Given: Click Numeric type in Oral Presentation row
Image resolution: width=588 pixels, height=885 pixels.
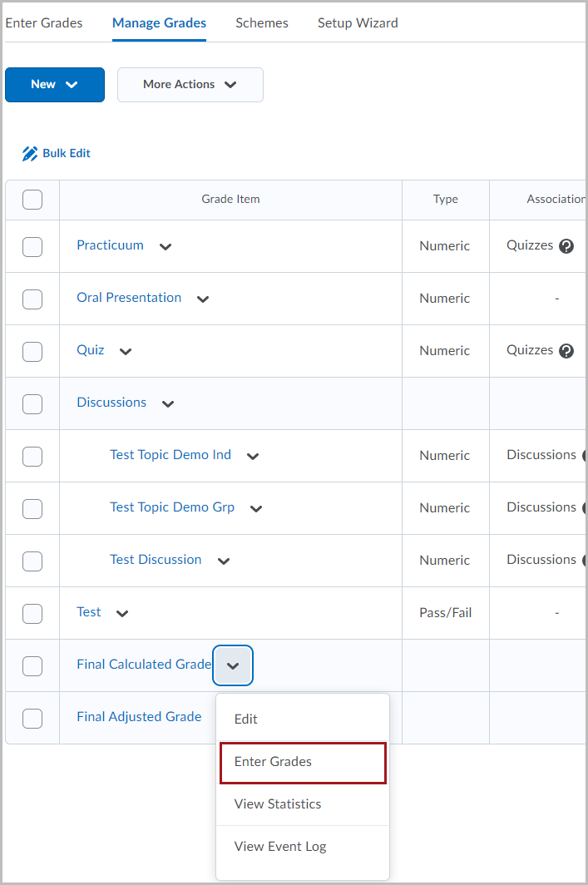Looking at the screenshot, I should [445, 299].
